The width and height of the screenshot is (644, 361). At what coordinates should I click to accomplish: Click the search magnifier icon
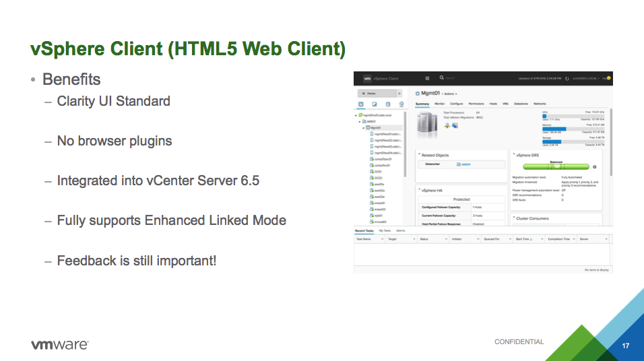442,78
